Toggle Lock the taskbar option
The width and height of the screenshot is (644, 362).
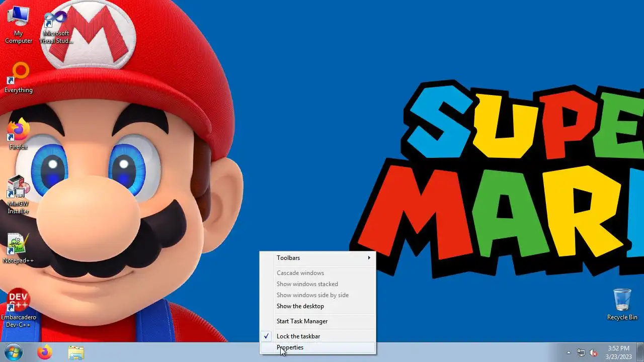(317, 336)
